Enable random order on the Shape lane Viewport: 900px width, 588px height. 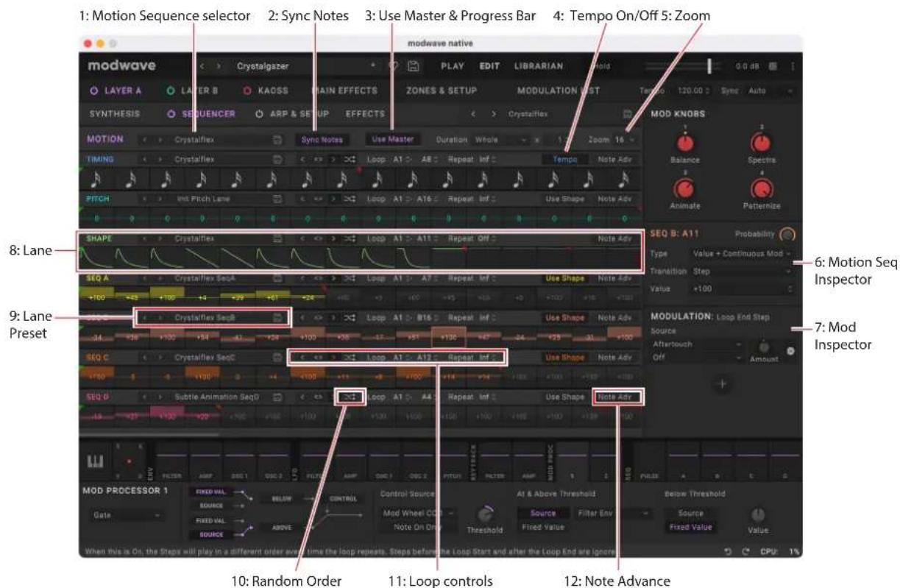point(349,239)
